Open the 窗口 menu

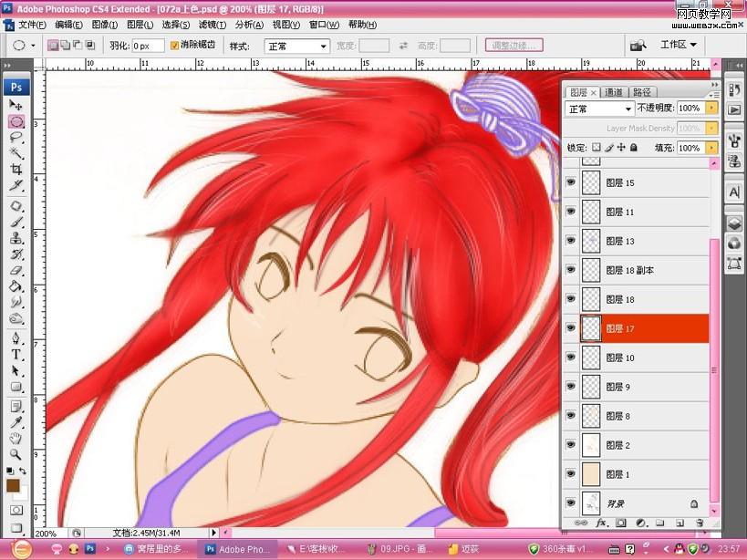[x=324, y=25]
